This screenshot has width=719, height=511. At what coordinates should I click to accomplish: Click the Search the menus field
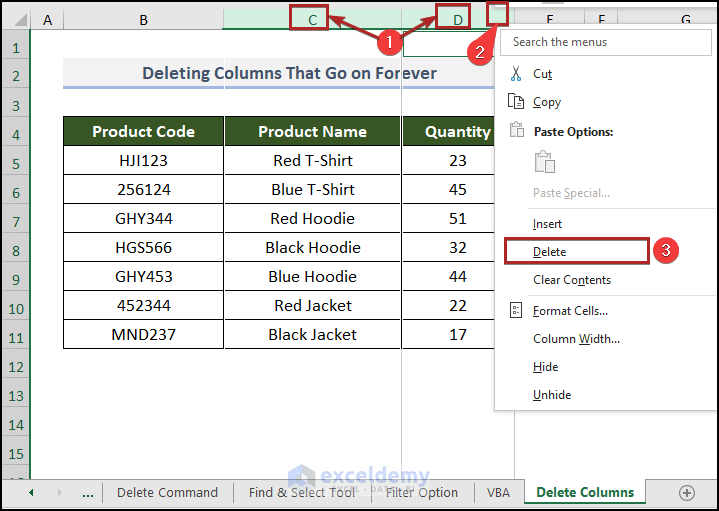coord(606,42)
